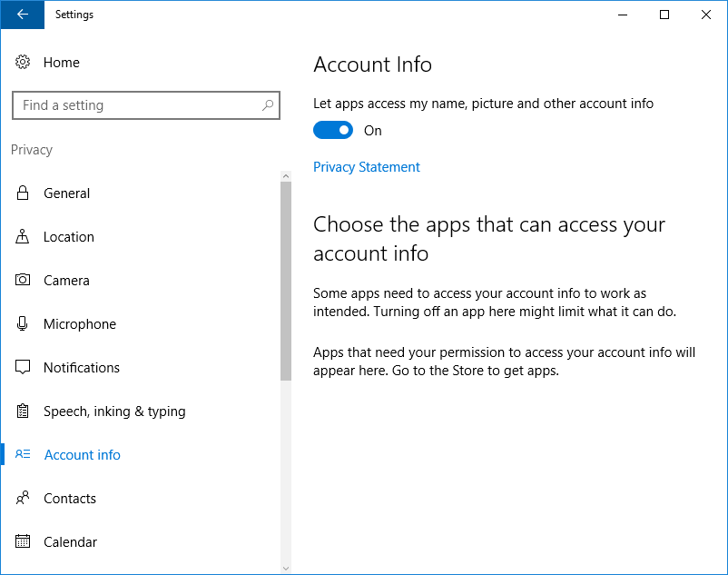Viewport: 728px width, 575px height.
Task: Click the Microphone icon in sidebar
Action: tap(23, 324)
